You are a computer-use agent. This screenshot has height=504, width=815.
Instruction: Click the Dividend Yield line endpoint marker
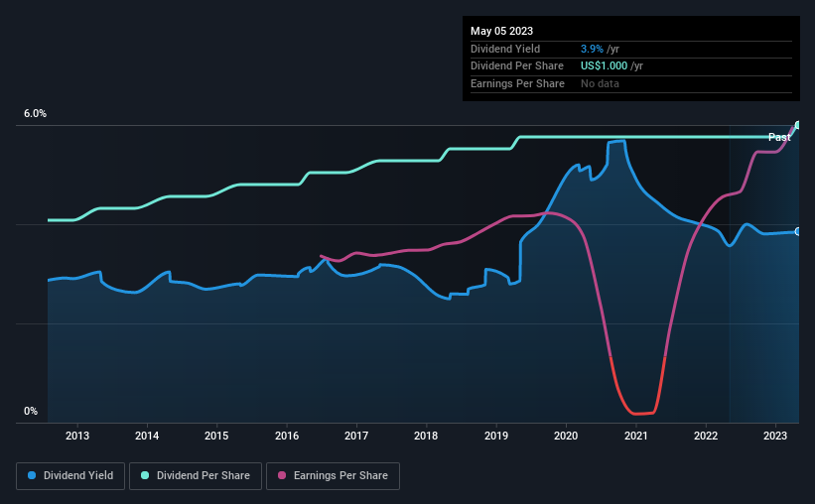click(x=798, y=232)
